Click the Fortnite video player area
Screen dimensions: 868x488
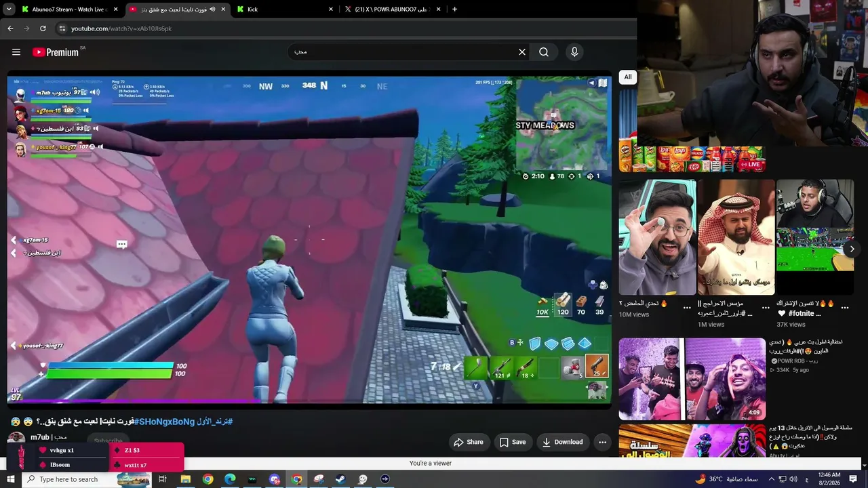coord(309,240)
